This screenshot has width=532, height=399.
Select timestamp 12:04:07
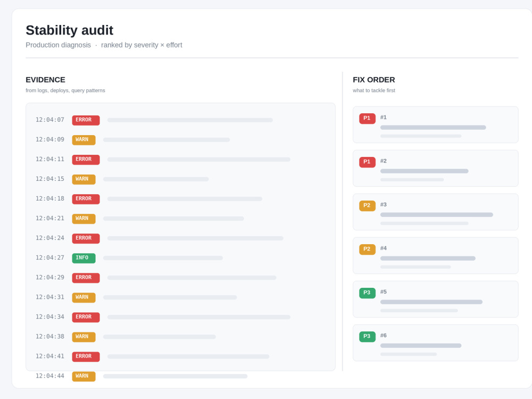coord(50,120)
